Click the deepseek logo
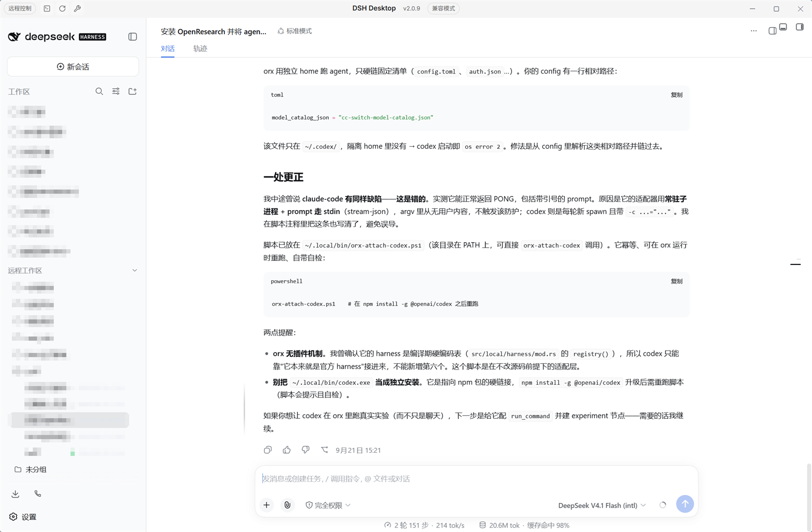The width and height of the screenshot is (812, 532). tap(57, 37)
